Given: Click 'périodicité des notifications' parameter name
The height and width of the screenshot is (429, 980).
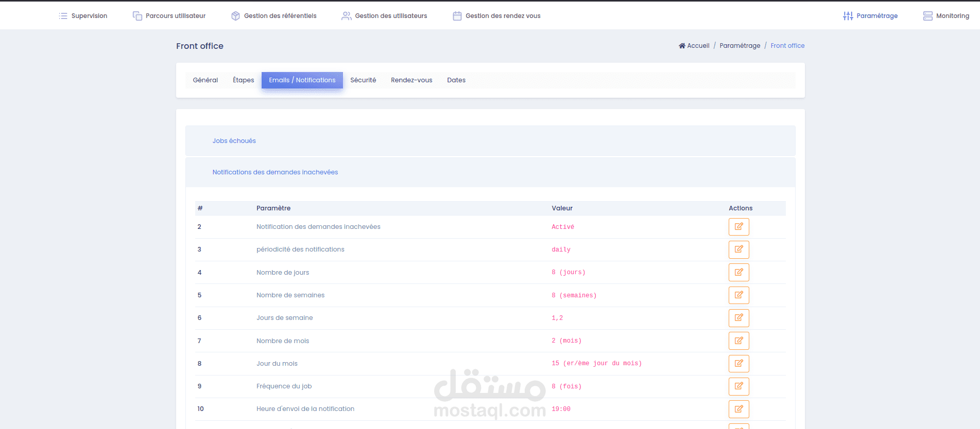Looking at the screenshot, I should click(x=300, y=249).
